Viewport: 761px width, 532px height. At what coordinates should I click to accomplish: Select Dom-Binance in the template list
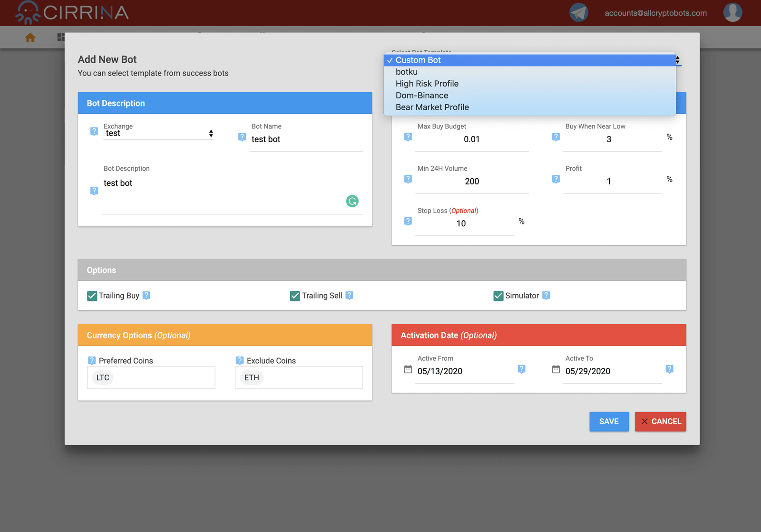(x=421, y=96)
